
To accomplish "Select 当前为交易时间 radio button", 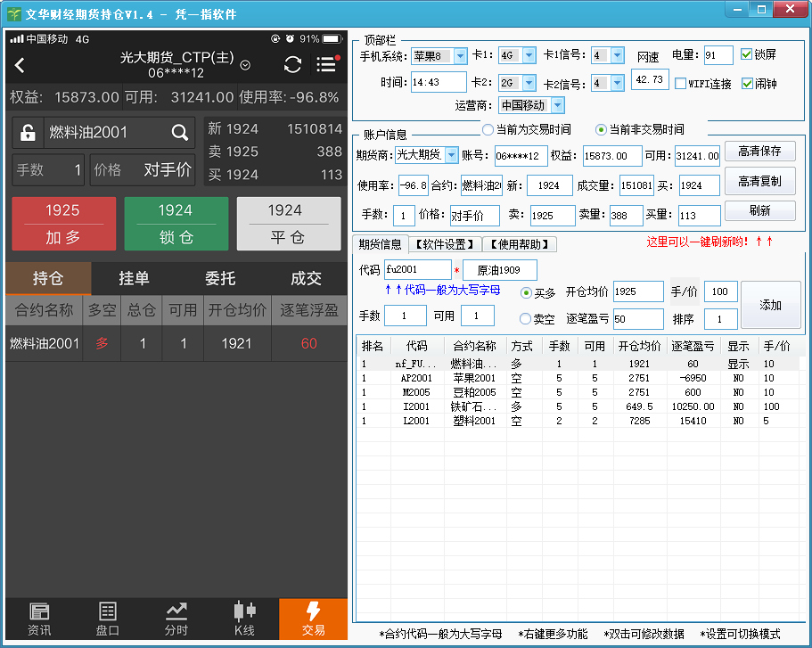I will click(488, 129).
